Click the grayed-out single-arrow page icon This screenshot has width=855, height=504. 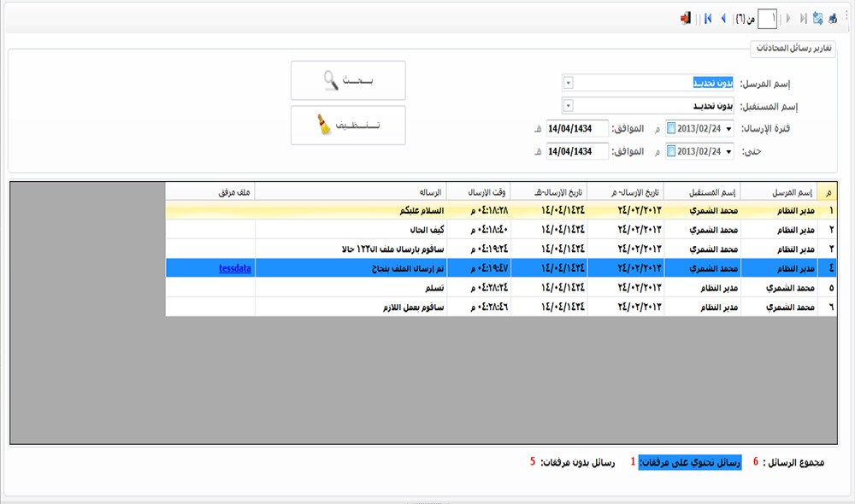tap(787, 18)
